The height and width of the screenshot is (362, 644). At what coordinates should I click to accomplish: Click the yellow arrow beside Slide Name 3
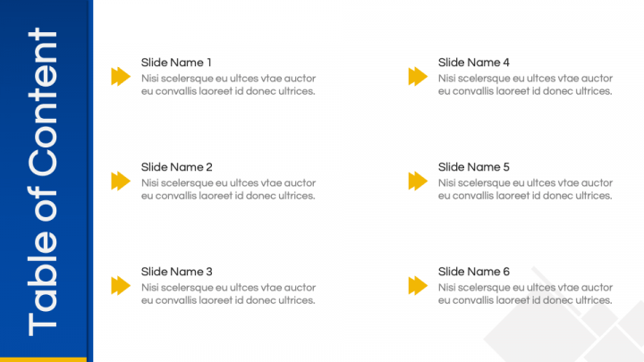click(x=121, y=286)
